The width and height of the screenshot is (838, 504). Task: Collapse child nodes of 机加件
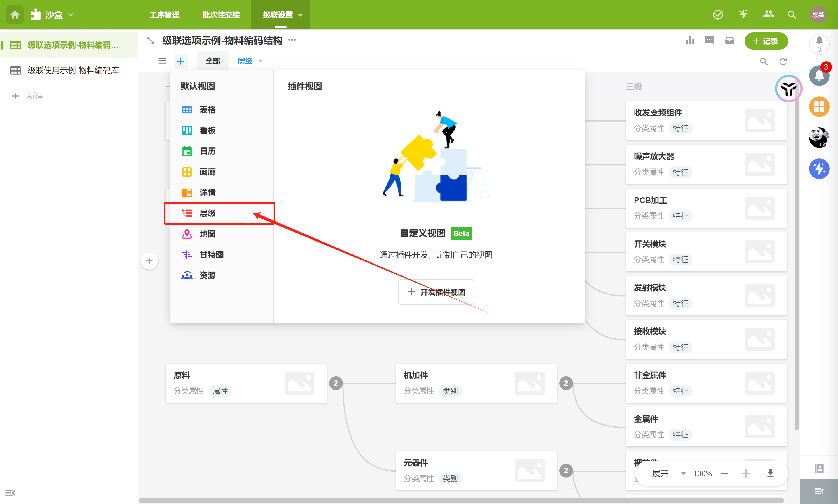click(x=566, y=384)
